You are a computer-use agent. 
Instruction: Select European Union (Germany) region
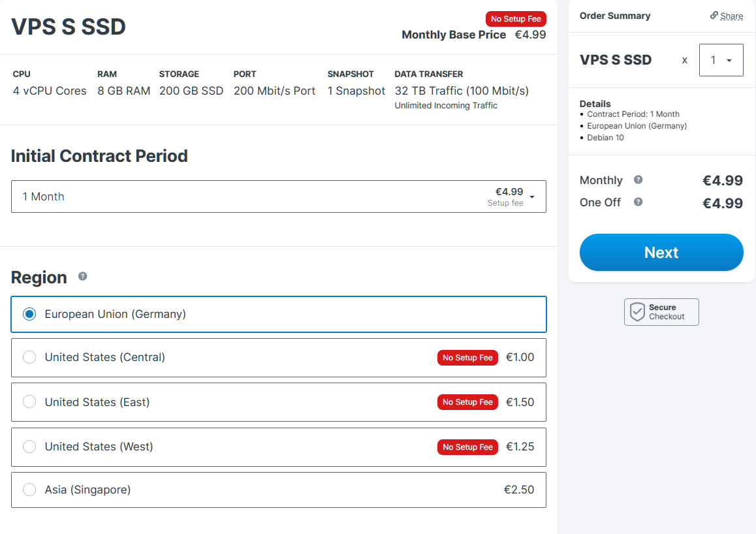tap(29, 314)
